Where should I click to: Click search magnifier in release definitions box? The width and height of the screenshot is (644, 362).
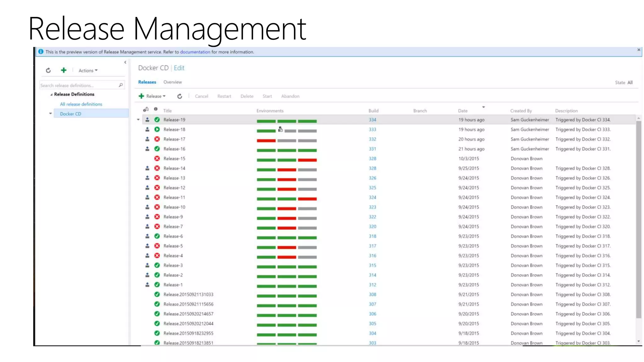pos(120,85)
